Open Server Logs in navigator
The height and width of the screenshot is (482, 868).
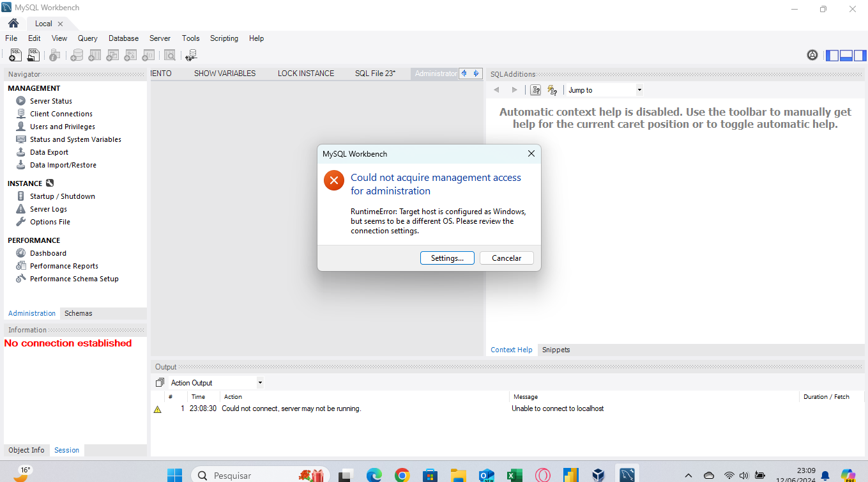(49, 209)
